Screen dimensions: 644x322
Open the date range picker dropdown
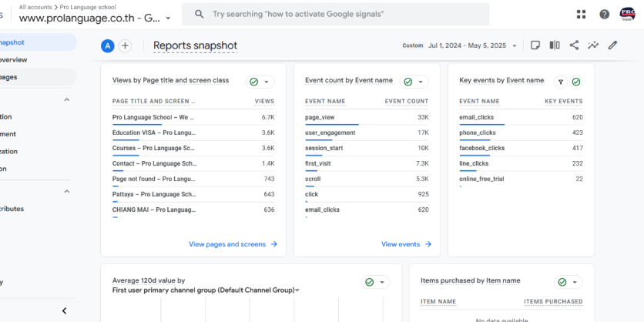click(x=515, y=45)
